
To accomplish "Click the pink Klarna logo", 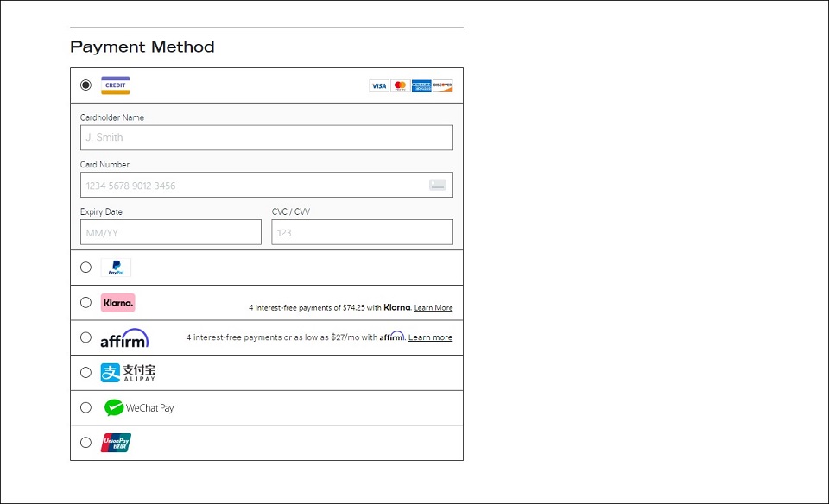I will coord(118,303).
